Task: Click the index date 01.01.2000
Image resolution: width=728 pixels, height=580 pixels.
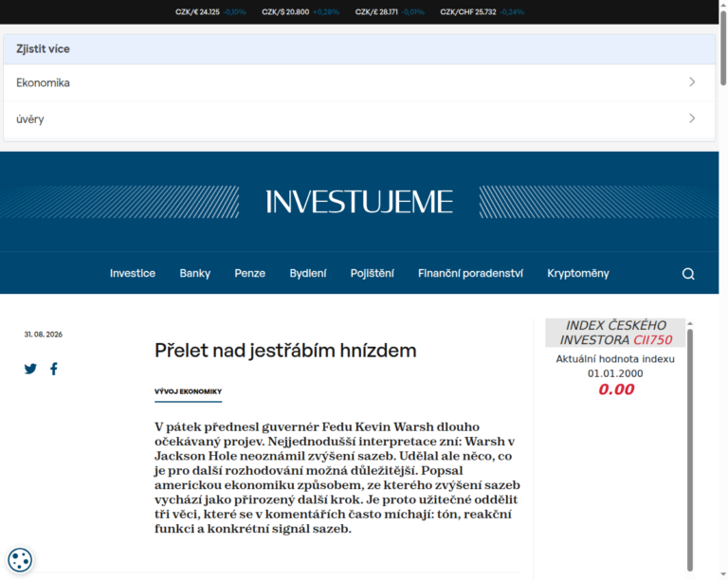Action: [615, 373]
